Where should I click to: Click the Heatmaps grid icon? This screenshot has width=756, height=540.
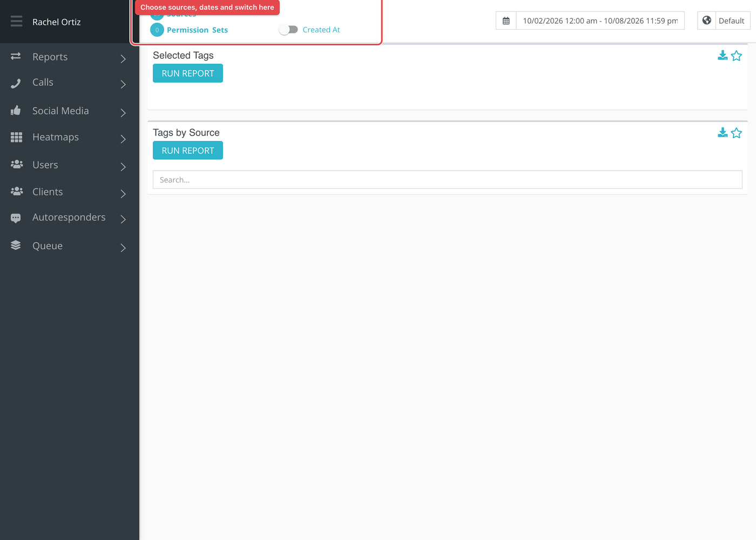[x=16, y=137]
